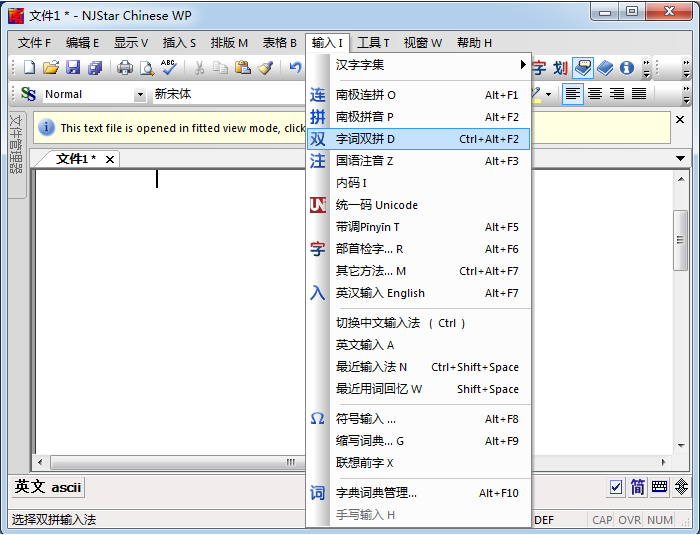
Task: Choose 最近用词回忆 W entry
Action: 418,389
